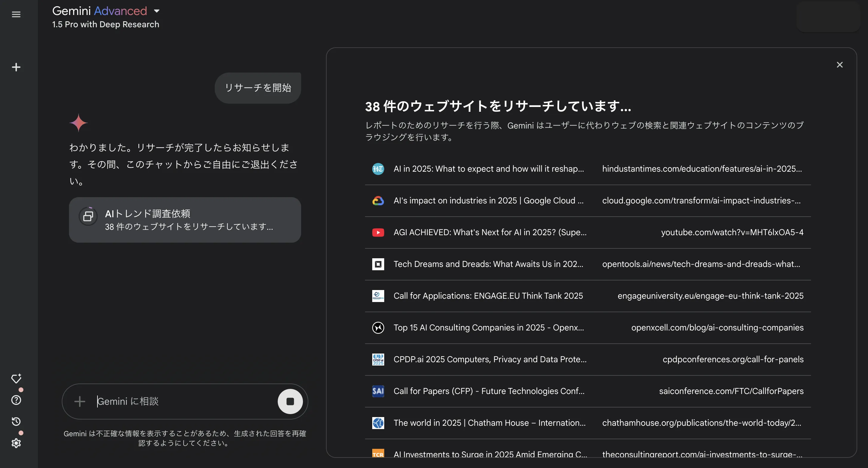
Task: Click saiconference.com/FTC/CallforPapers URL
Action: click(x=731, y=391)
